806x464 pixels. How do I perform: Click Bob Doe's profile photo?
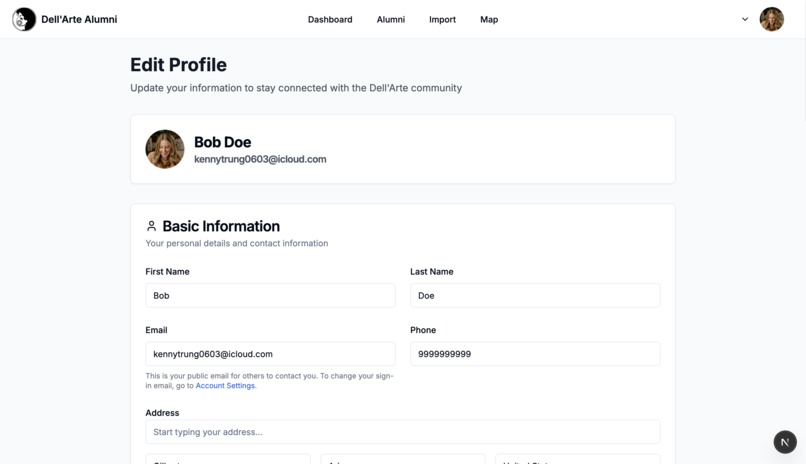[165, 149]
